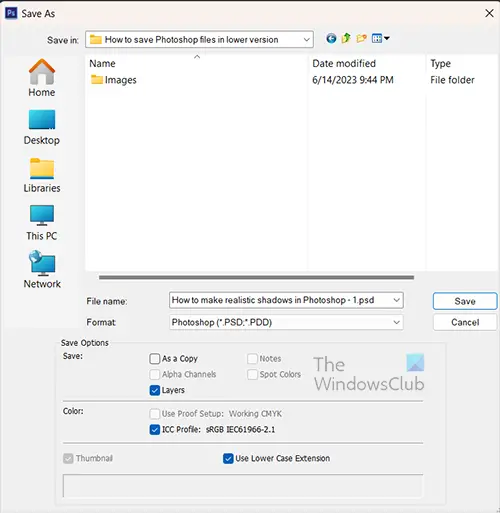
Task: Uncheck the ICC Profile checkbox
Action: click(155, 429)
